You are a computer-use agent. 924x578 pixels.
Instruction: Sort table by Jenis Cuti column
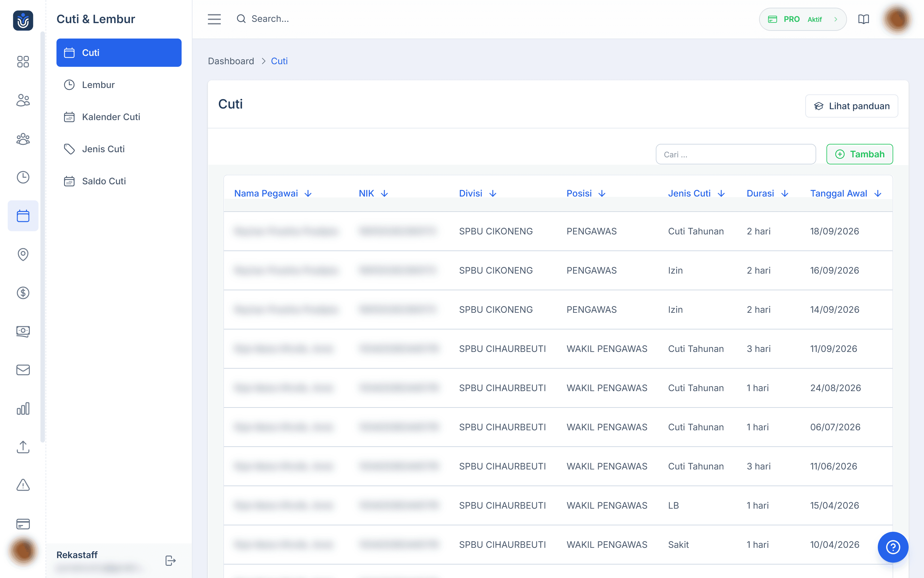pos(697,193)
